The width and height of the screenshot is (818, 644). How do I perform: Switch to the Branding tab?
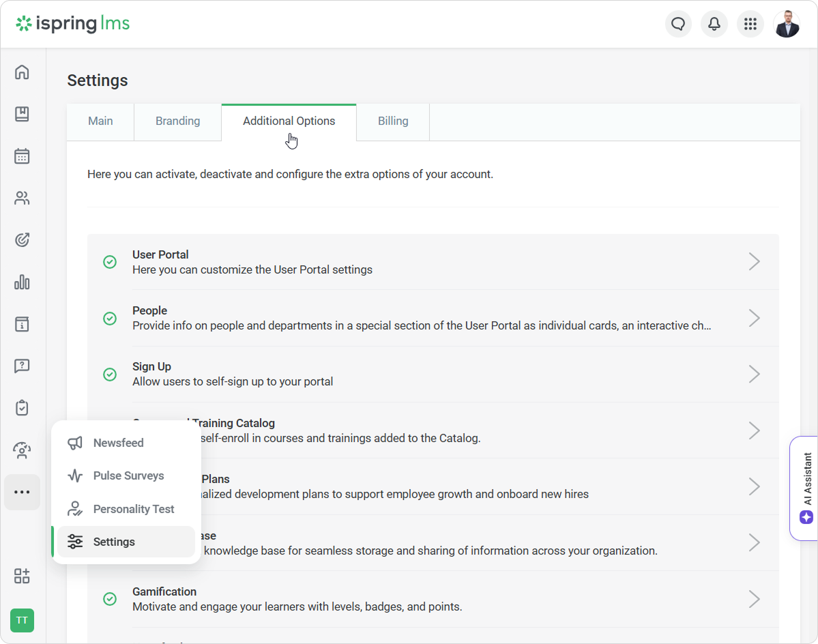point(177,121)
